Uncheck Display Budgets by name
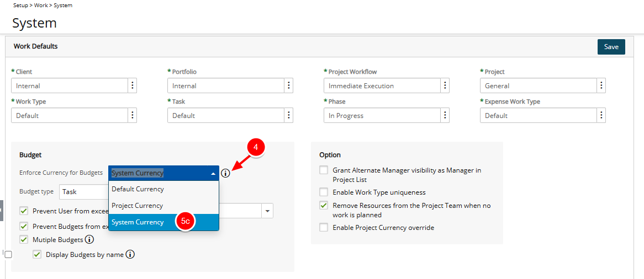 tap(38, 254)
